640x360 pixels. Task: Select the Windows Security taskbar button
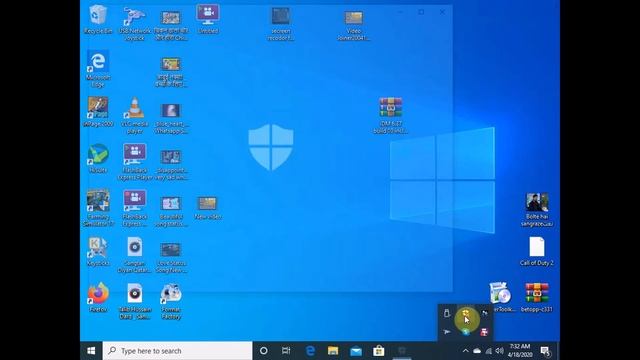[402, 351]
